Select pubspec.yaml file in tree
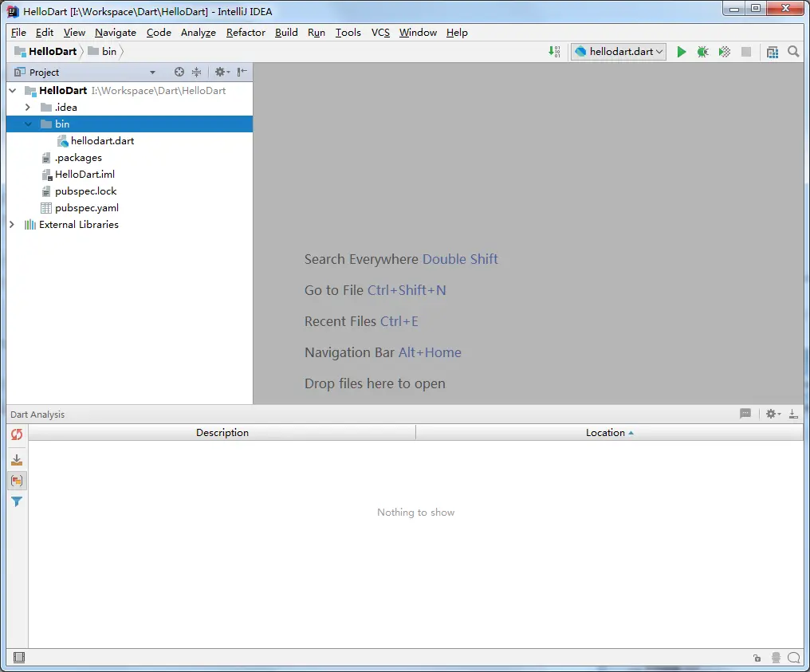This screenshot has height=672, width=810. (87, 208)
